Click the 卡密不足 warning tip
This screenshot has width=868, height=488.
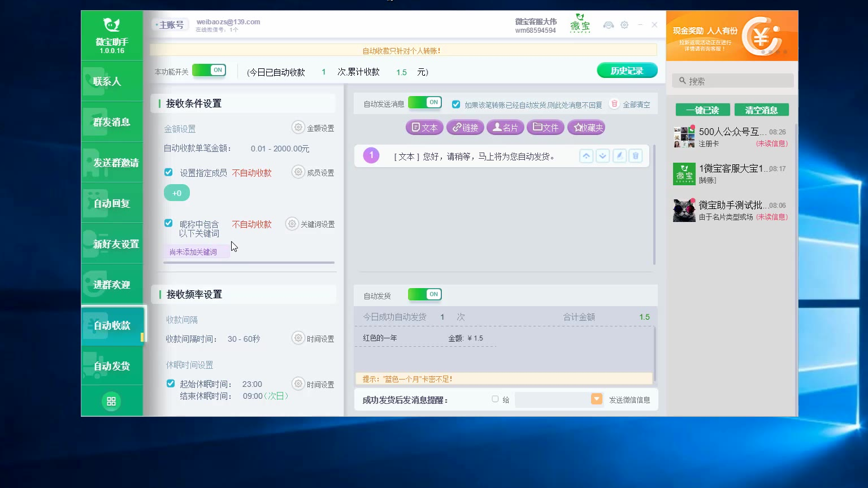[504, 378]
